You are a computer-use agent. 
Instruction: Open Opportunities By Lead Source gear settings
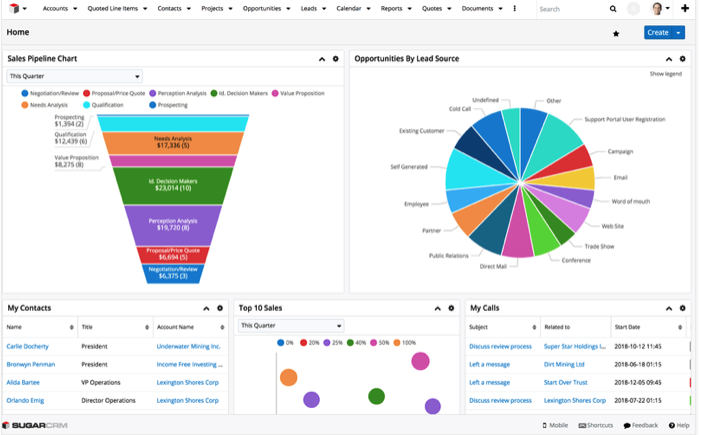pos(683,59)
